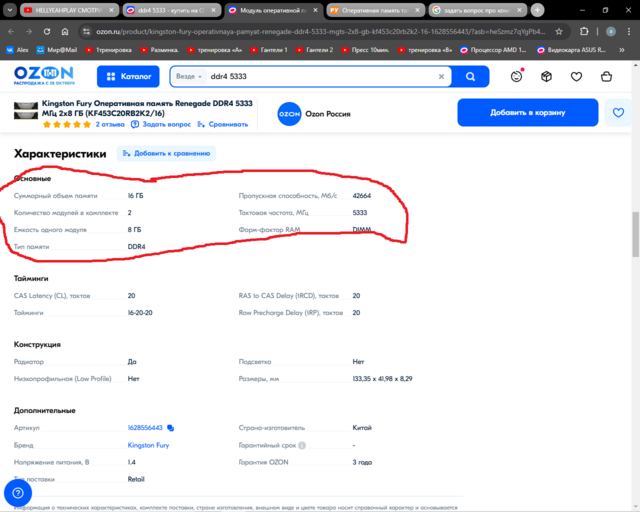Click Добавить в корзину button
This screenshot has height=512, width=640.
click(x=528, y=112)
